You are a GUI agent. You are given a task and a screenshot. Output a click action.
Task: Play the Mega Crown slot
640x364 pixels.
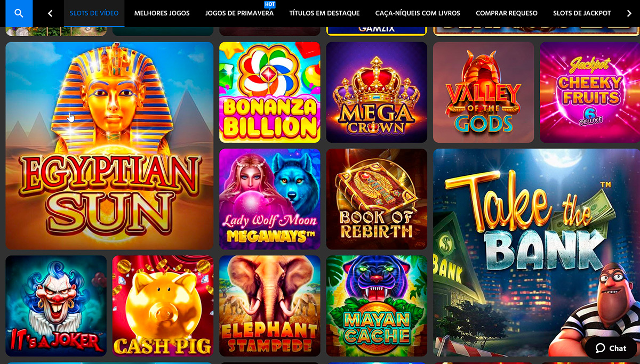[x=377, y=92]
